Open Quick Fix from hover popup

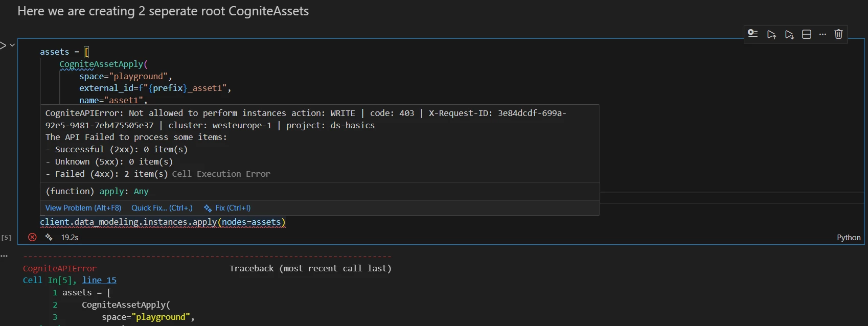click(162, 208)
